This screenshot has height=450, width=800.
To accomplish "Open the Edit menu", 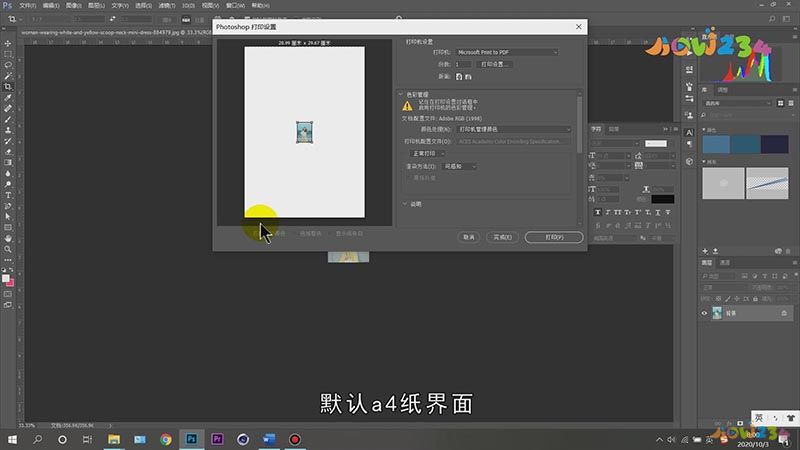I will point(51,6).
